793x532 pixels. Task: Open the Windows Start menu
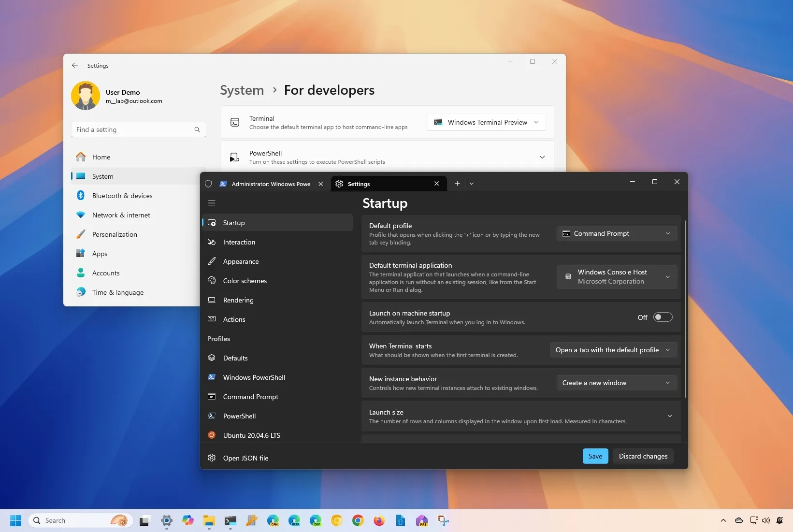pyautogui.click(x=15, y=520)
